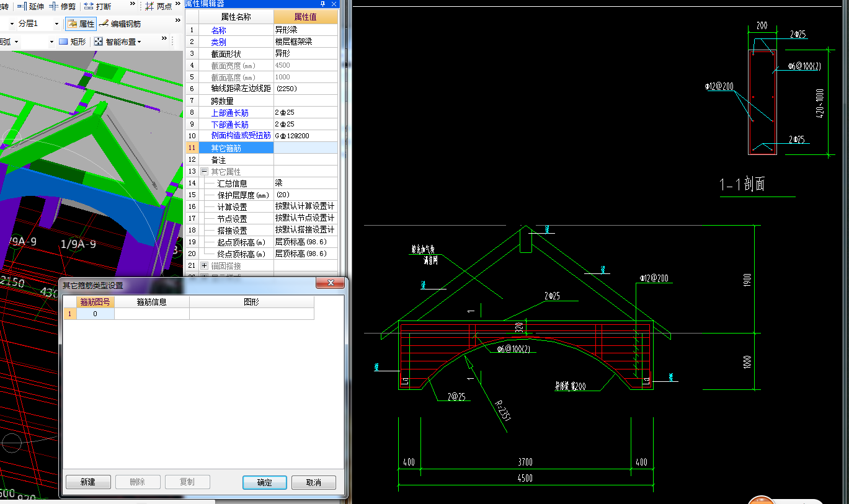This screenshot has height=504, width=849.
Task: Select the 矩形 rectangle draw tool
Action: (73, 42)
